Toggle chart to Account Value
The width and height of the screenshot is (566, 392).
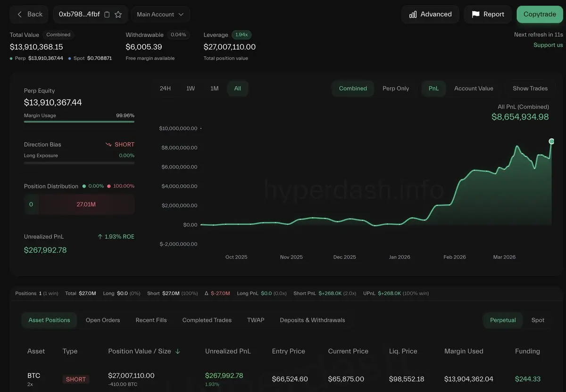[x=474, y=89]
